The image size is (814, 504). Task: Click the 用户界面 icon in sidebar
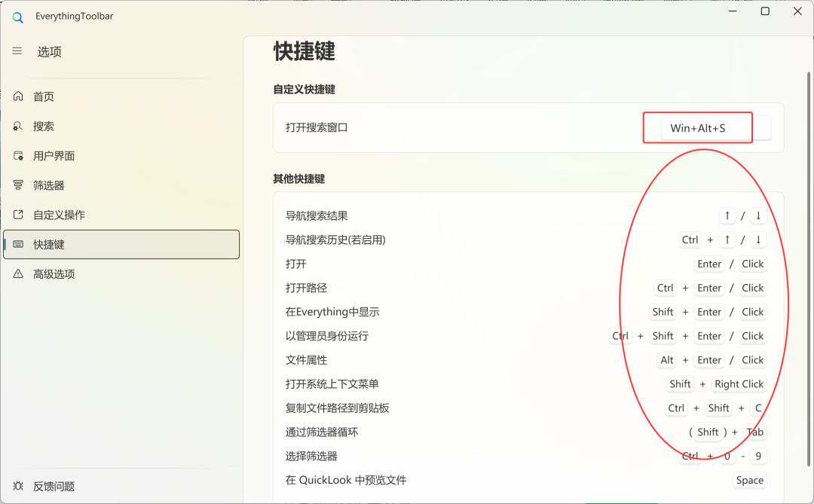(18, 156)
